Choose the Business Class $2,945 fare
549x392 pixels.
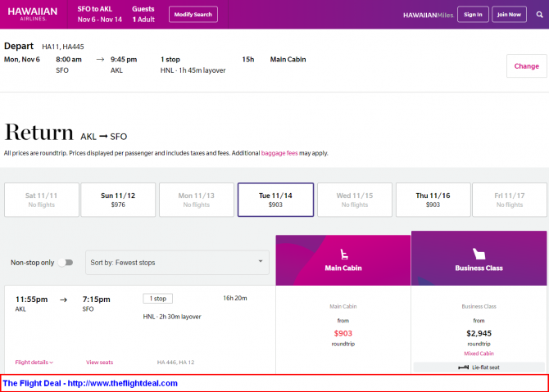(x=479, y=330)
